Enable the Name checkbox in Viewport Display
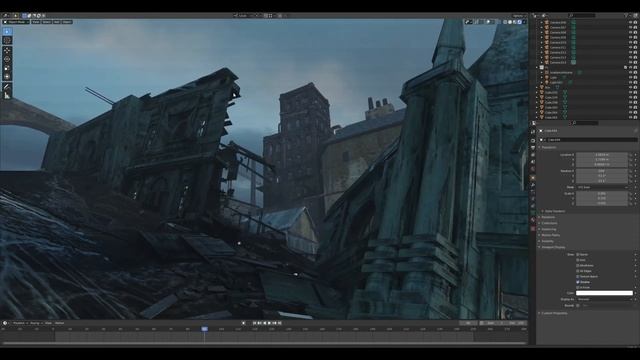640x360 pixels. (x=578, y=254)
